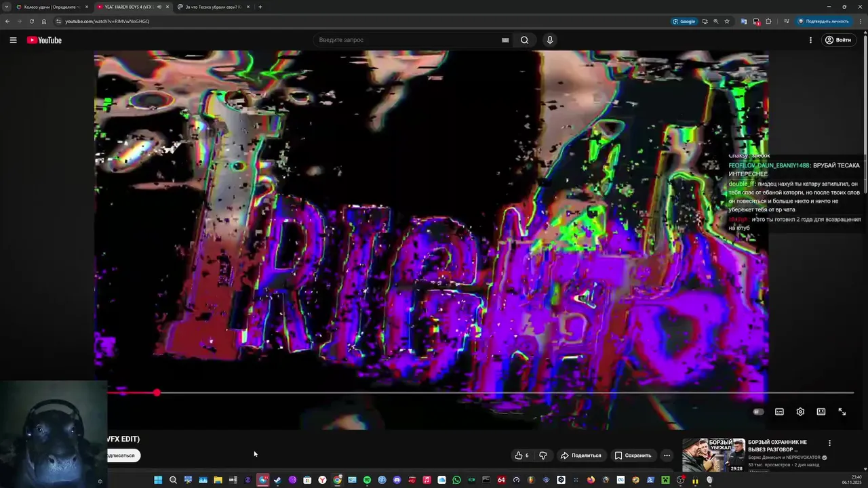Open the Борис Денисыч и NEPROVOKATOR channel
This screenshot has width=868, height=488.
click(x=784, y=457)
